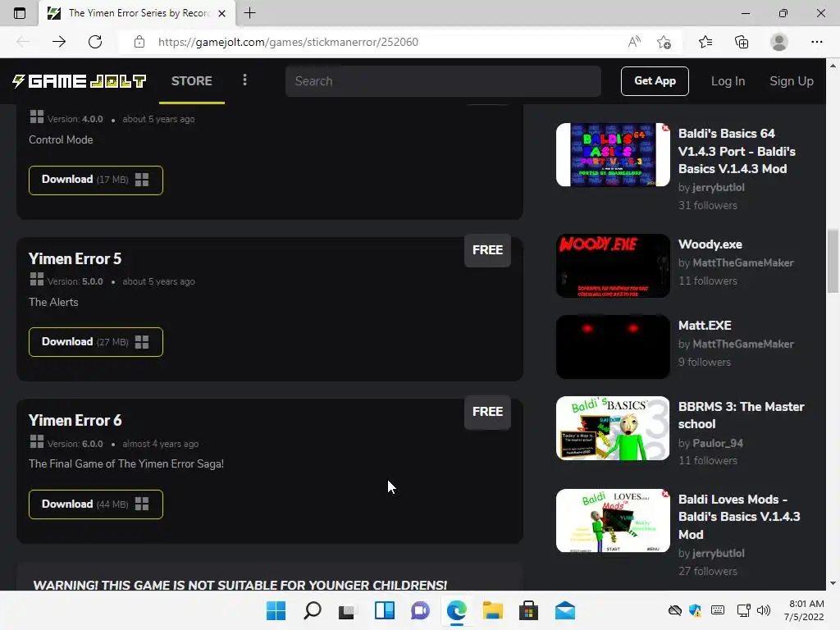
Task: Open Mail app from taskbar
Action: click(565, 610)
